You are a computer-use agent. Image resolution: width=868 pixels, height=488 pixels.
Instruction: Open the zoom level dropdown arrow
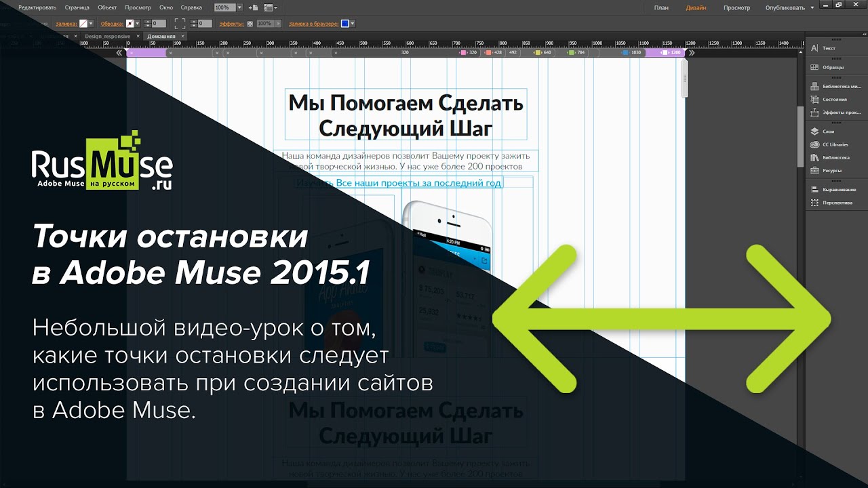[239, 7]
